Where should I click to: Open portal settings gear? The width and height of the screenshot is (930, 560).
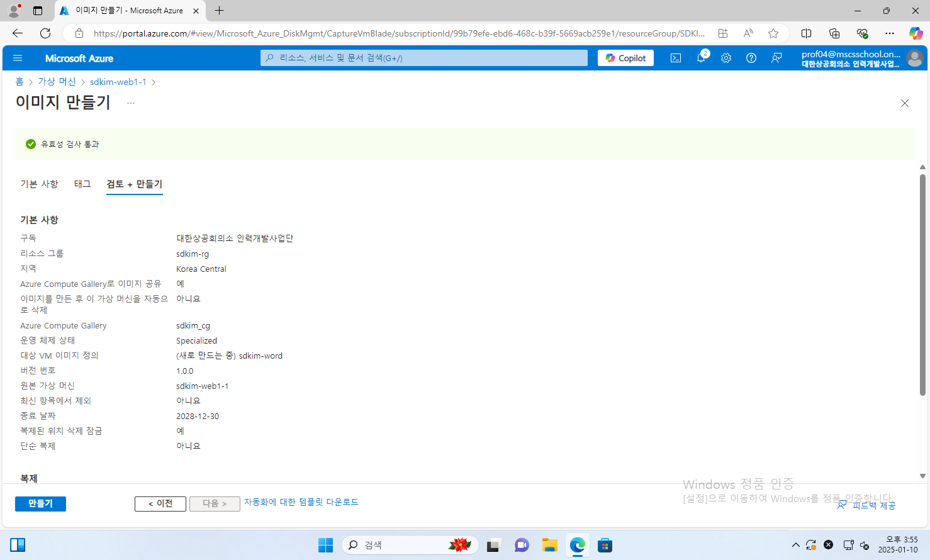[726, 58]
